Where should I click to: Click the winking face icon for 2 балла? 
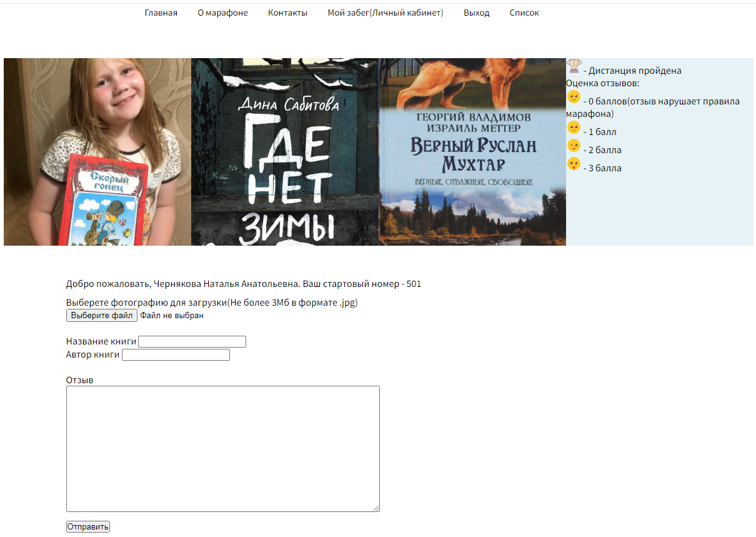574,146
